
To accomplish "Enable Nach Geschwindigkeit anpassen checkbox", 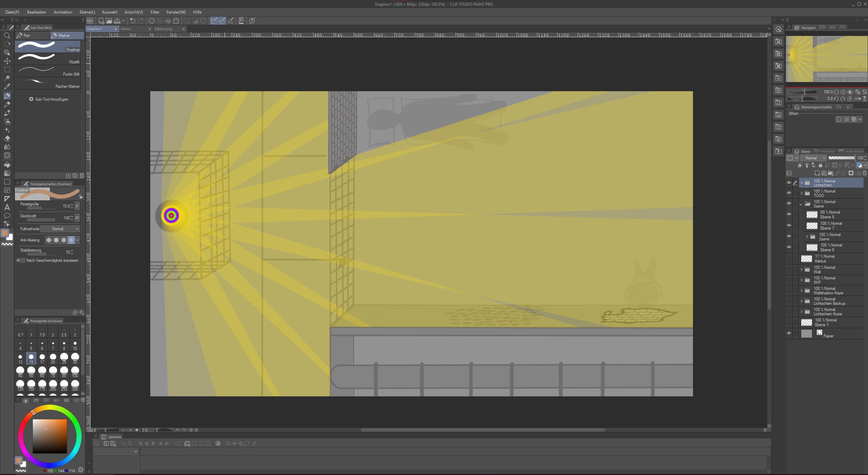I will 23,260.
